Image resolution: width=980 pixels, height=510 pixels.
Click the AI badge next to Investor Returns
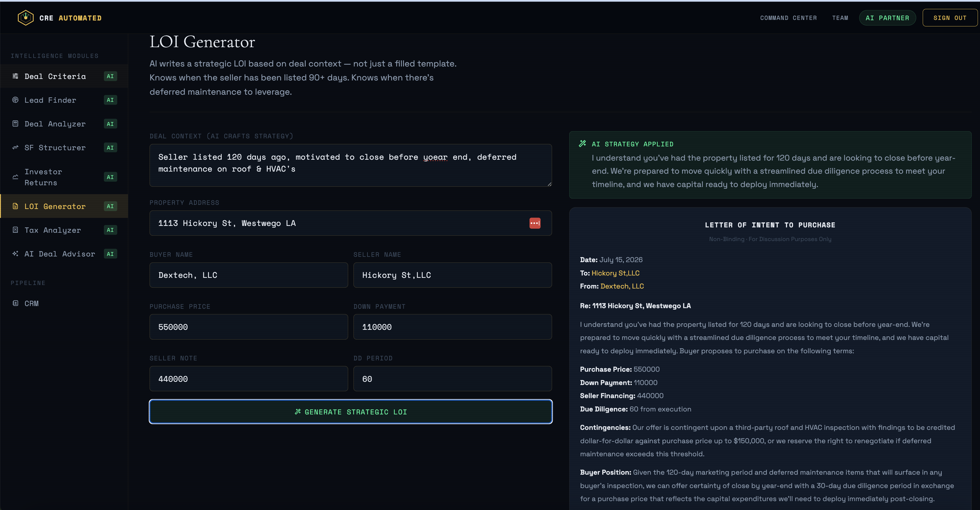point(110,177)
